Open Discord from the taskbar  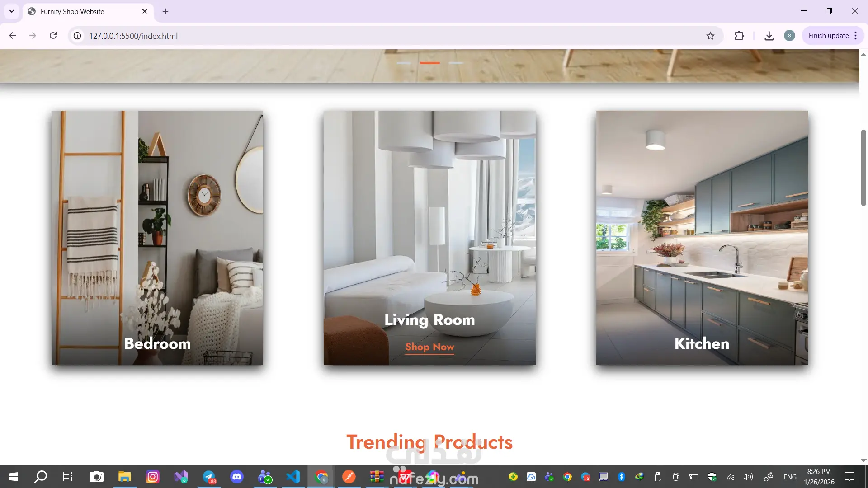coord(236,477)
